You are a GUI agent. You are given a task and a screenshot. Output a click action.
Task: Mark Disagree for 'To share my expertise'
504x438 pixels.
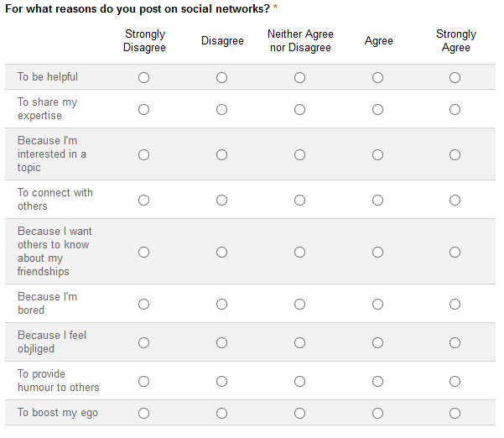(221, 109)
